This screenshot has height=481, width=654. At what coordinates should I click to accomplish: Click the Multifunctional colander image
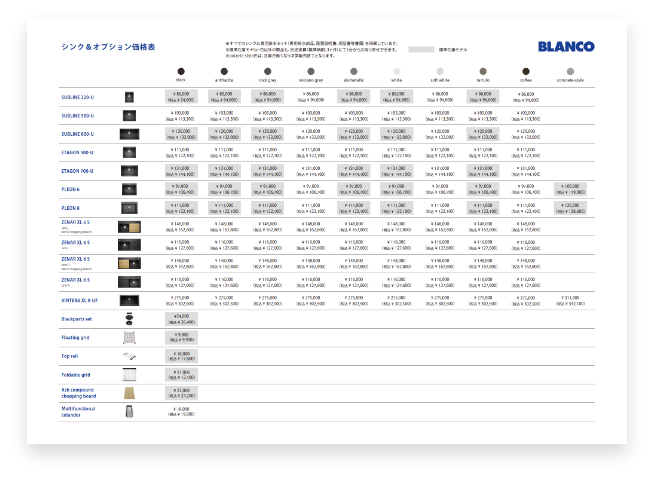[x=129, y=411]
